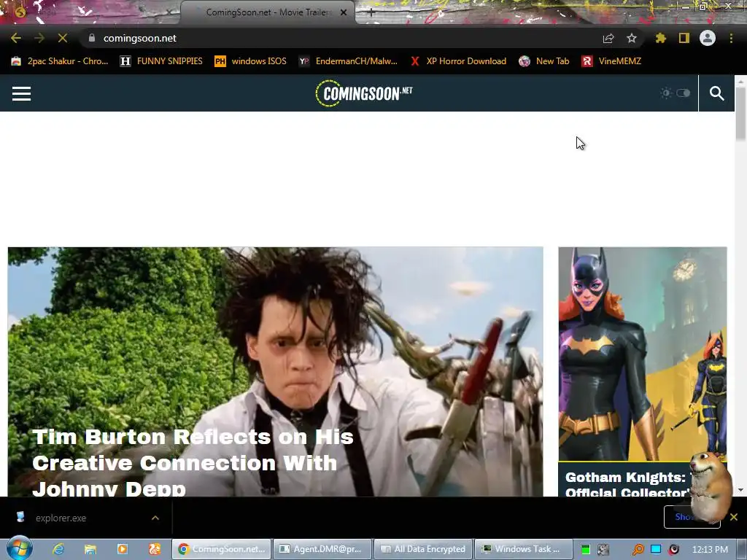The image size is (747, 560).
Task: Select the ComingSoon.net browser tab
Action: click(x=267, y=12)
